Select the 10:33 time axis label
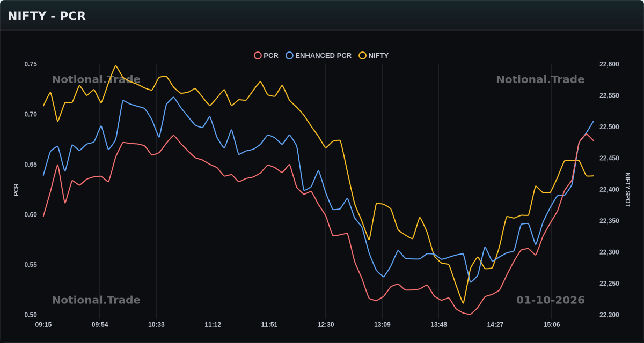 [156, 325]
